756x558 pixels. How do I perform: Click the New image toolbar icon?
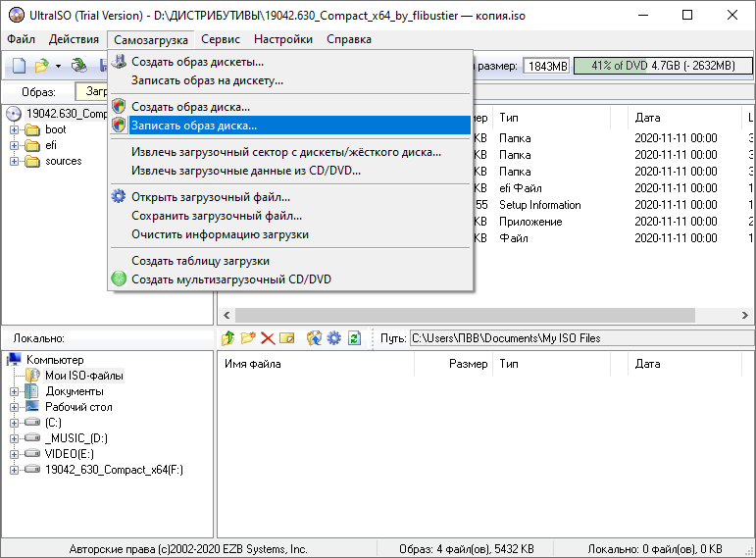pyautogui.click(x=19, y=65)
